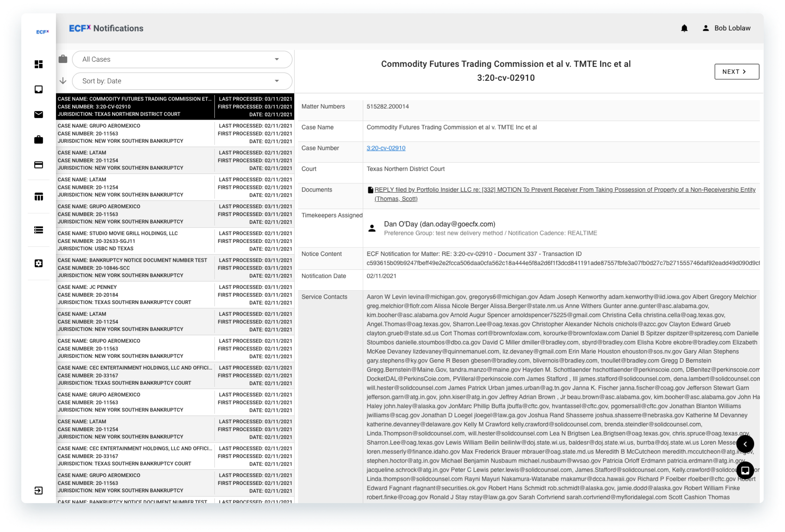Image resolution: width=785 pixels, height=532 pixels.
Task: Click the black collapse chevron floating button
Action: pyautogui.click(x=745, y=444)
